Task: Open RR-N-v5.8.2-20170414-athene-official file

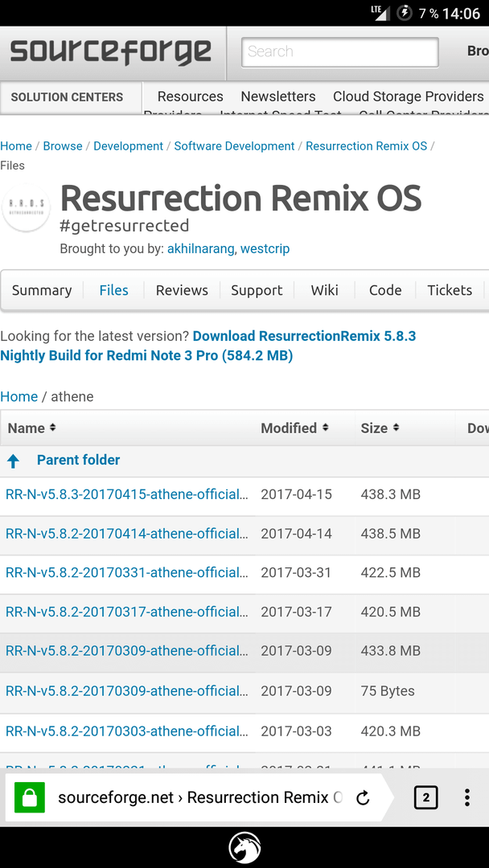Action: pos(127,534)
